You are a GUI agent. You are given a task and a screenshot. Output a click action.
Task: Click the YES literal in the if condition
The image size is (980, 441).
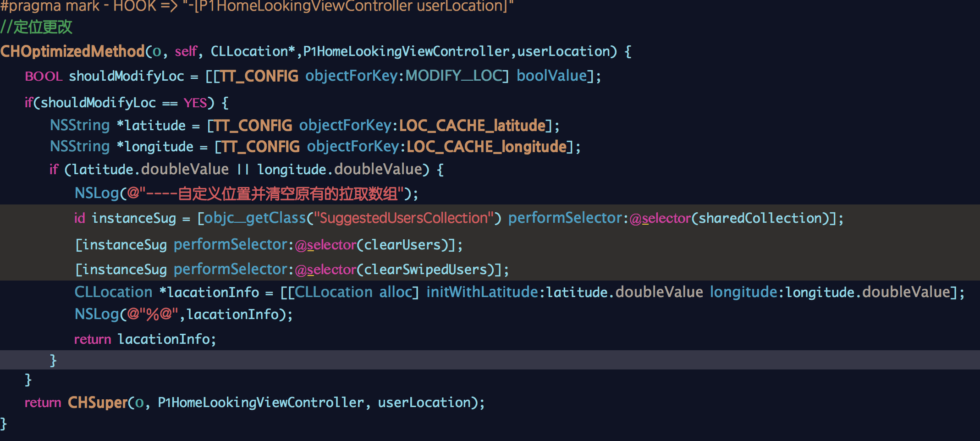tap(195, 103)
